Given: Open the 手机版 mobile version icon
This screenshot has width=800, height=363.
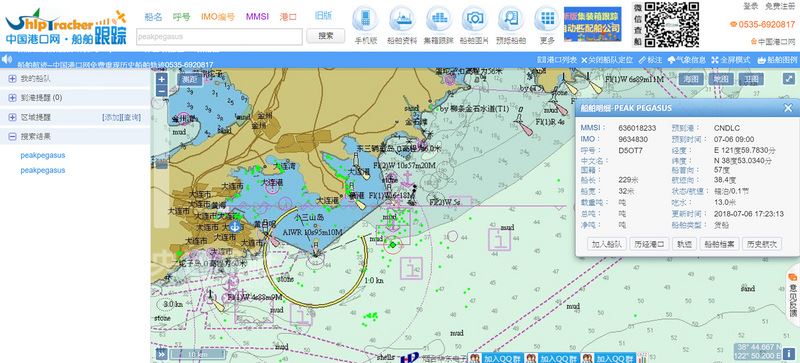Looking at the screenshot, I should coord(366,19).
